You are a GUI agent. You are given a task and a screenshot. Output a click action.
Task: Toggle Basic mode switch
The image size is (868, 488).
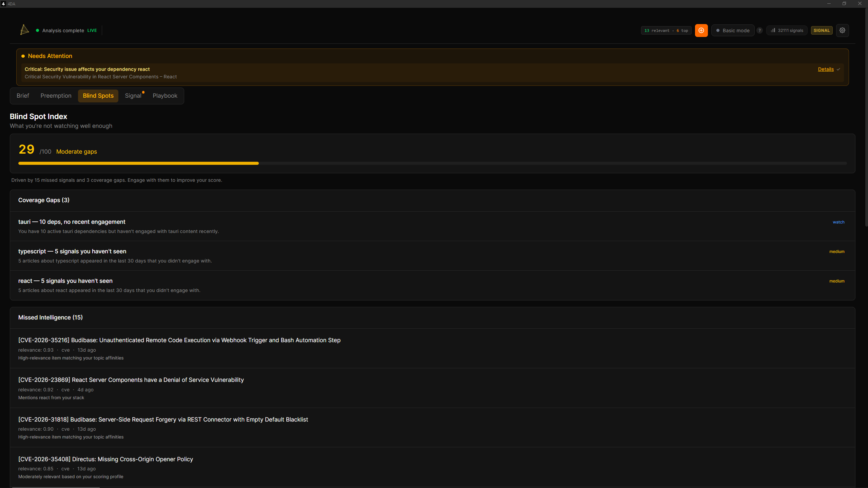tap(733, 31)
